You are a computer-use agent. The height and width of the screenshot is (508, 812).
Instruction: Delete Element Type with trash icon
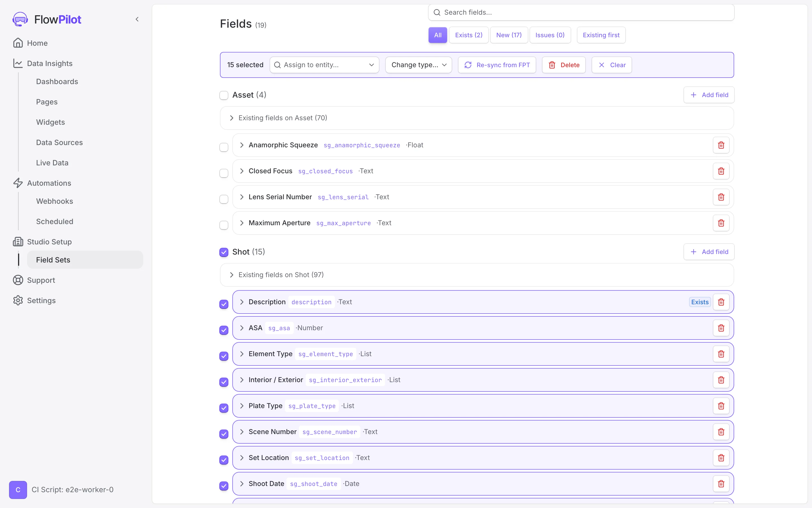click(x=721, y=354)
